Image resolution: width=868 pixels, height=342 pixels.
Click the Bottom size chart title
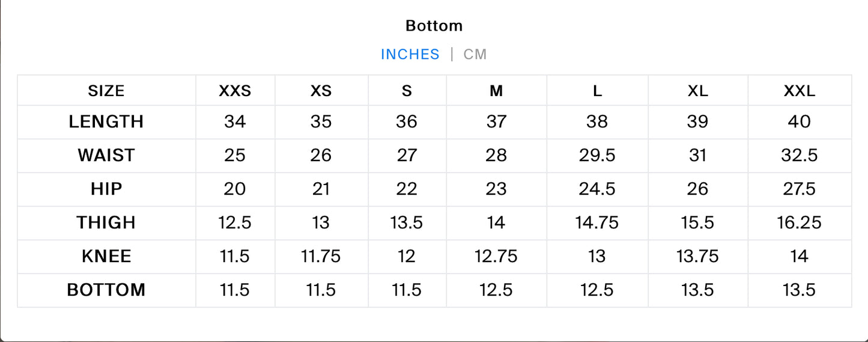click(x=434, y=26)
